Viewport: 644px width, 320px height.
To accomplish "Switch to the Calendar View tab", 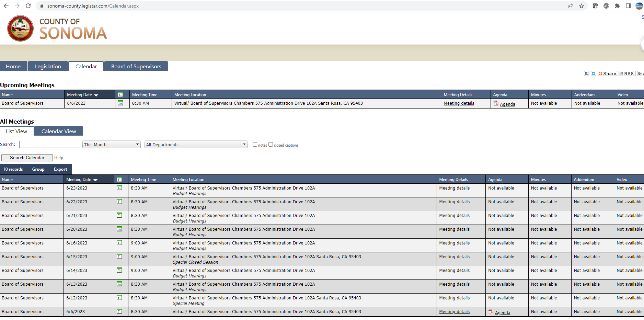I will (59, 131).
